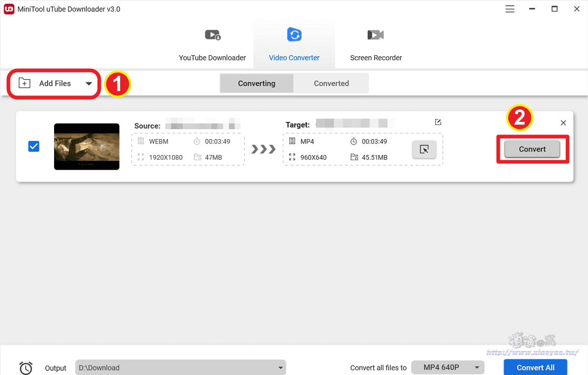Click the MiniTool uTube Downloader logo

9,9
